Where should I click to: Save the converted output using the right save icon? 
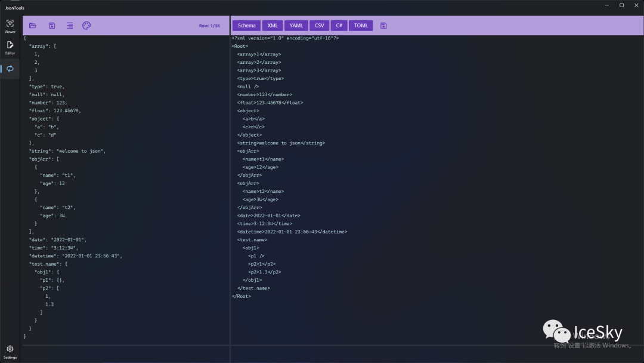pos(383,26)
